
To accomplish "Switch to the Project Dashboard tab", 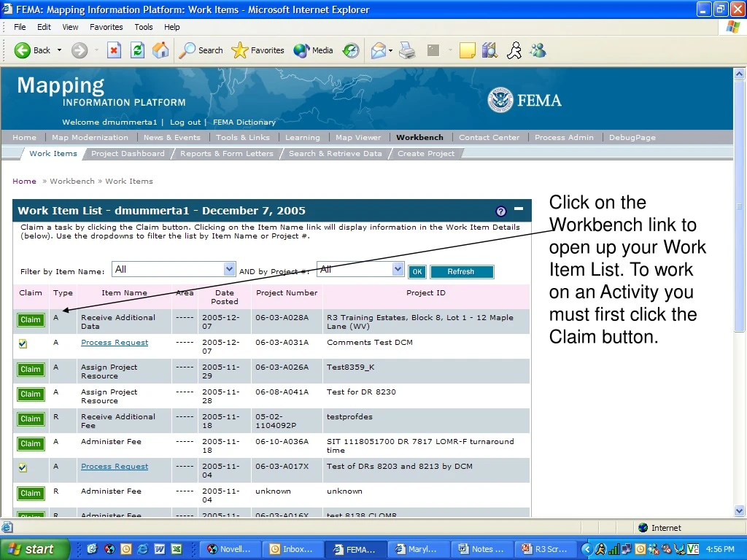I will (x=128, y=153).
